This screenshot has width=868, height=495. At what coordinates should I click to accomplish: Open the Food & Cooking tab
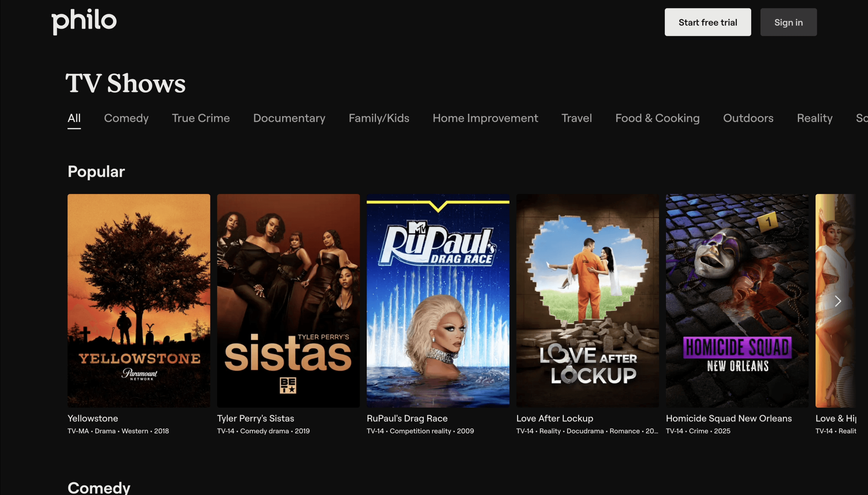657,118
